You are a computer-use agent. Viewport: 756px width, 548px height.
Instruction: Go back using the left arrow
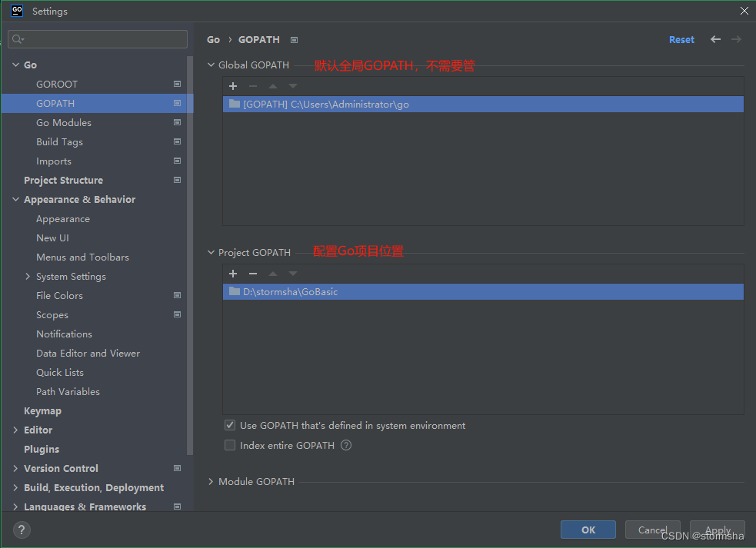pos(715,39)
